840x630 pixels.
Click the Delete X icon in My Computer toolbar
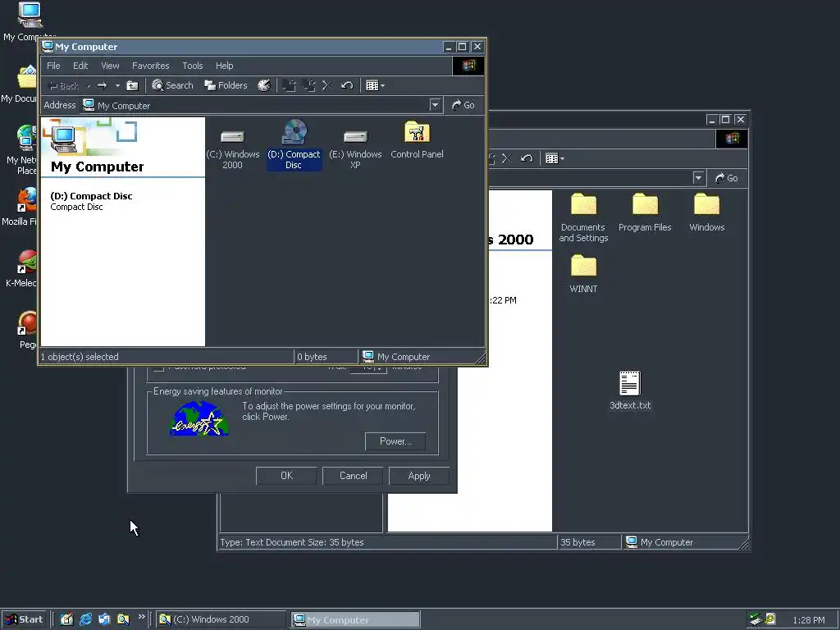[x=327, y=85]
